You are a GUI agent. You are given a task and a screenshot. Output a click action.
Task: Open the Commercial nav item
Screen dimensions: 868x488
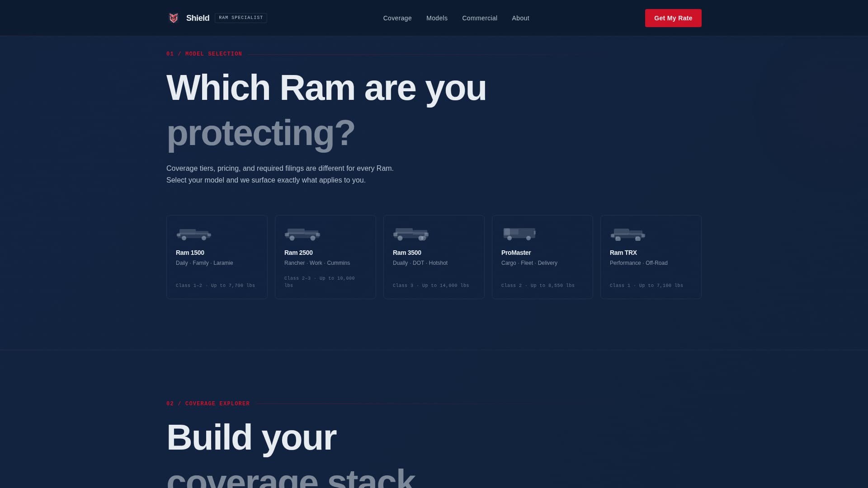point(480,18)
